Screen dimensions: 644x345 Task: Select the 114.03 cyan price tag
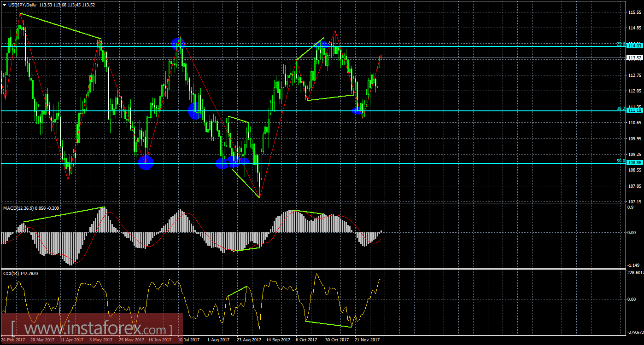click(635, 45)
